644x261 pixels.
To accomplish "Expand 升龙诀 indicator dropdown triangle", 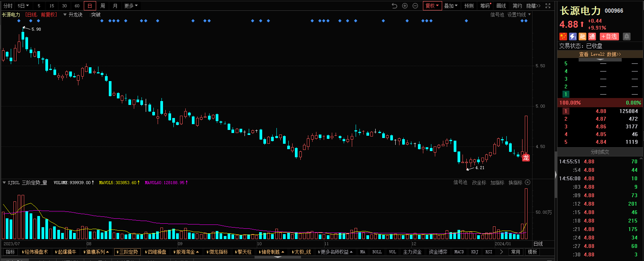I will (65, 15).
